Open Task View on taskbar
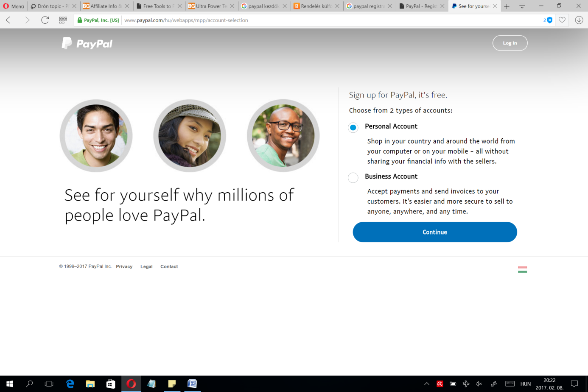Screen dimensions: 588x392 pos(49,384)
